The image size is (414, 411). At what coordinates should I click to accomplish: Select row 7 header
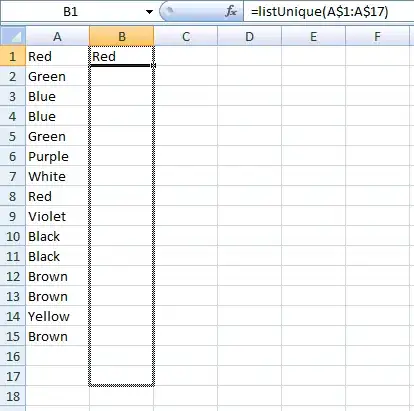(13, 176)
